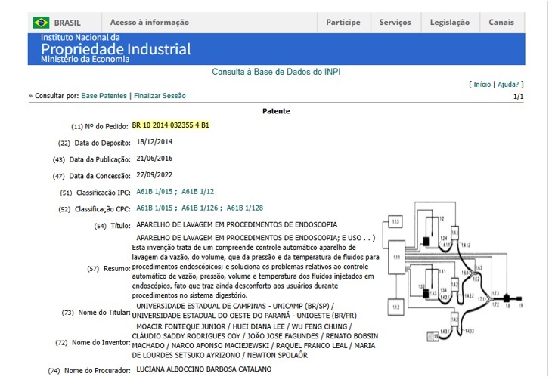Open the Participe menu item
Viewport: 552px width, 392px height.
coord(343,22)
